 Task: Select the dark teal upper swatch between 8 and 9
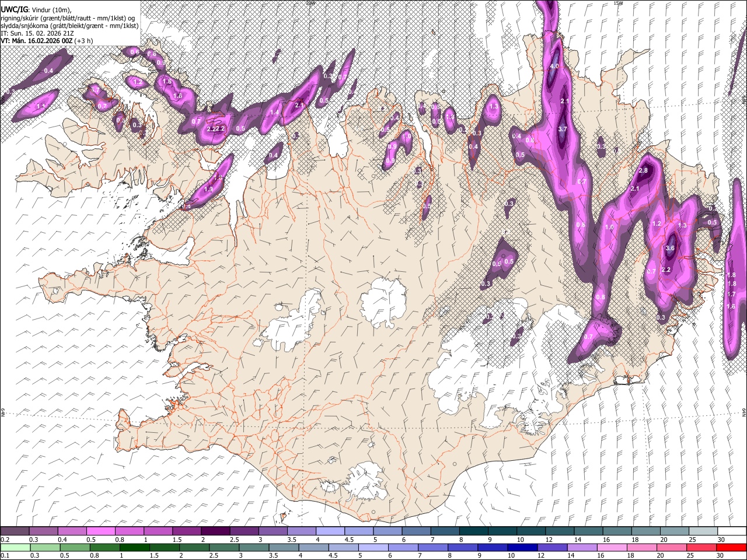point(473,531)
